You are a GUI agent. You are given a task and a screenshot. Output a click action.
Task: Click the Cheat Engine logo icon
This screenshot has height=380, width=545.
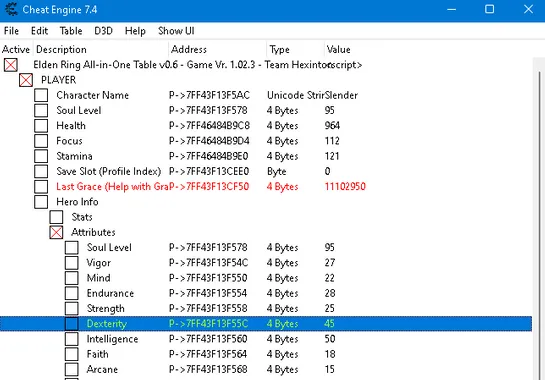11,9
